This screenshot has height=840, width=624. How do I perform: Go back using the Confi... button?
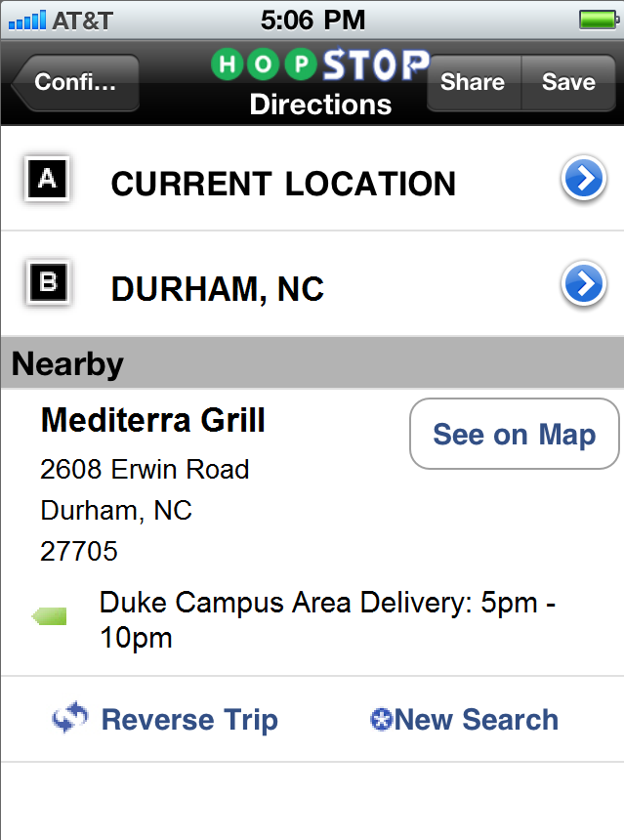click(x=75, y=83)
